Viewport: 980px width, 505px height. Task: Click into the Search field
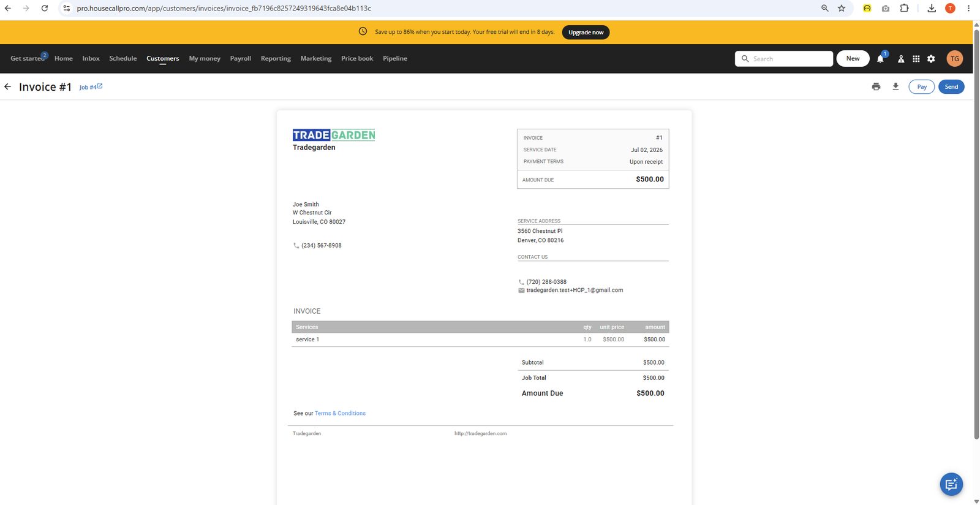(784, 59)
